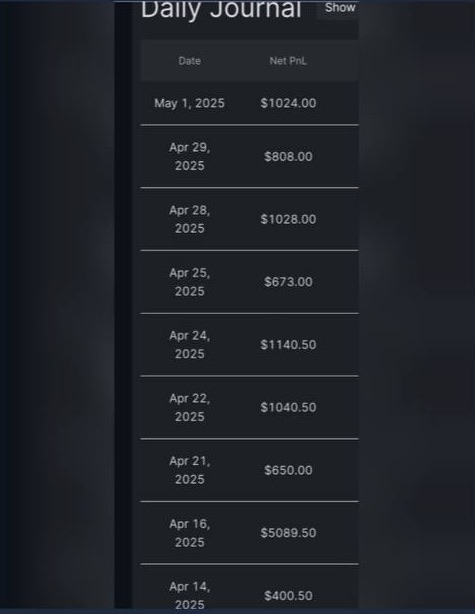Click the Date column header

click(x=190, y=61)
